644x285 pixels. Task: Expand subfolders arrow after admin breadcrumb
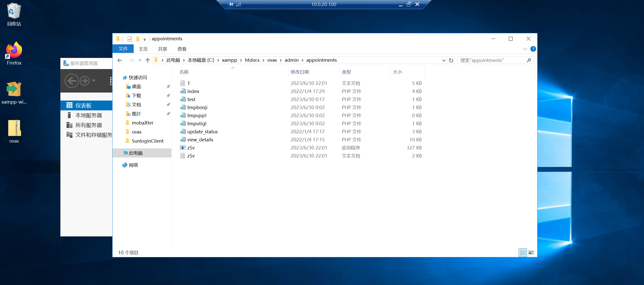click(303, 60)
